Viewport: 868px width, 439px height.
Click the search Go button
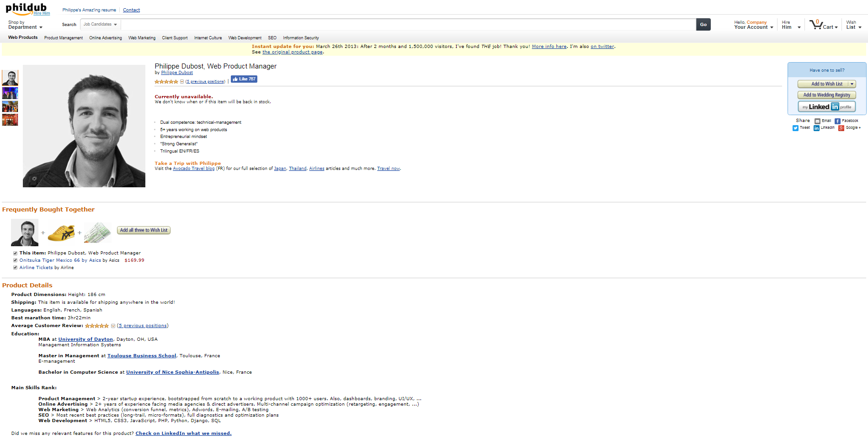(x=703, y=25)
